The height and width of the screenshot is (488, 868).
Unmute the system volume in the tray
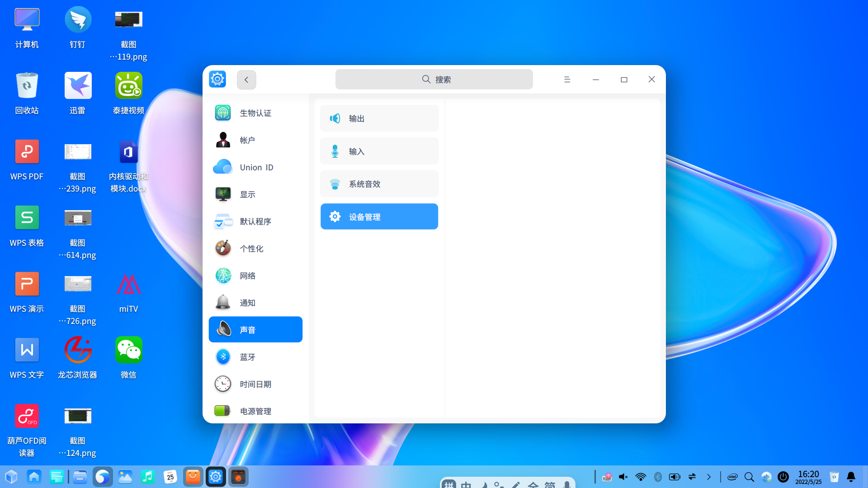623,477
